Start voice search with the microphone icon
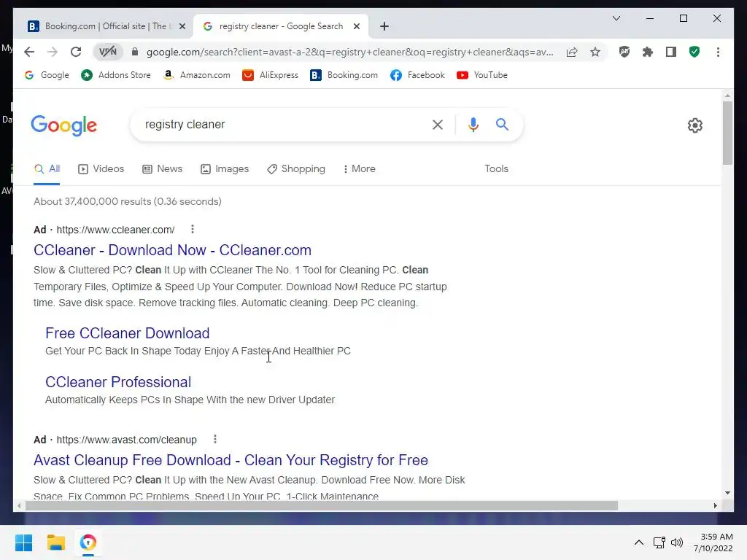Screen dimensions: 747x560 (x=473, y=125)
